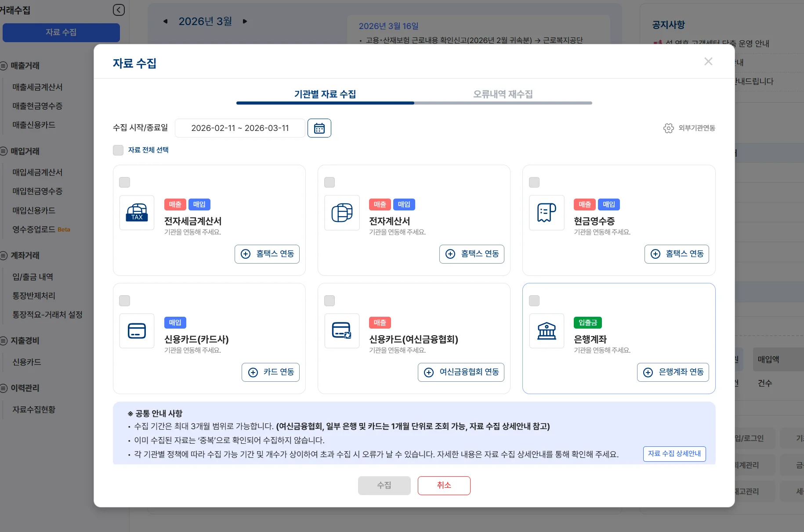Check the 신용카드(여신금융협회) card checkbox

click(330, 300)
